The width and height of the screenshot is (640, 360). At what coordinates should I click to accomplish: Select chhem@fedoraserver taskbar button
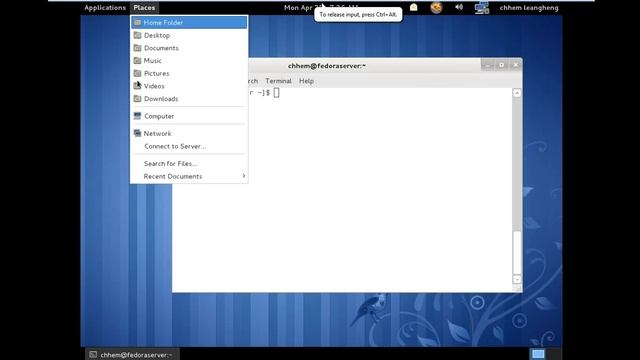pyautogui.click(x=132, y=354)
